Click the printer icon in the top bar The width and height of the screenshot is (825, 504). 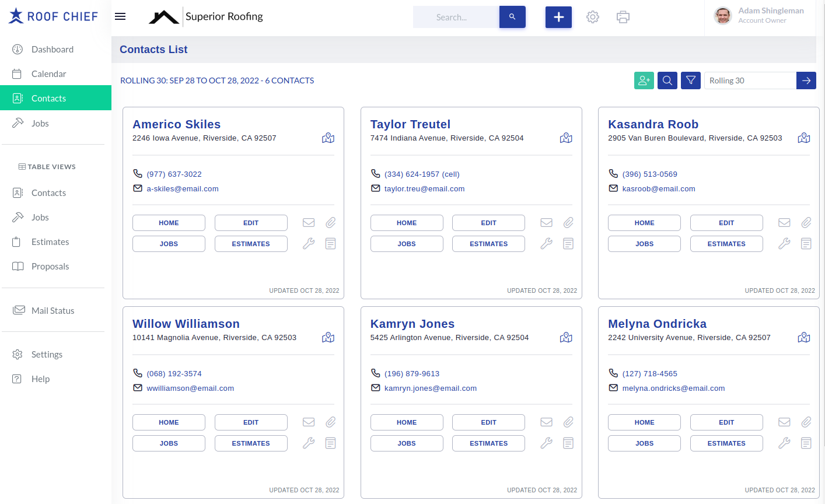pyautogui.click(x=623, y=17)
